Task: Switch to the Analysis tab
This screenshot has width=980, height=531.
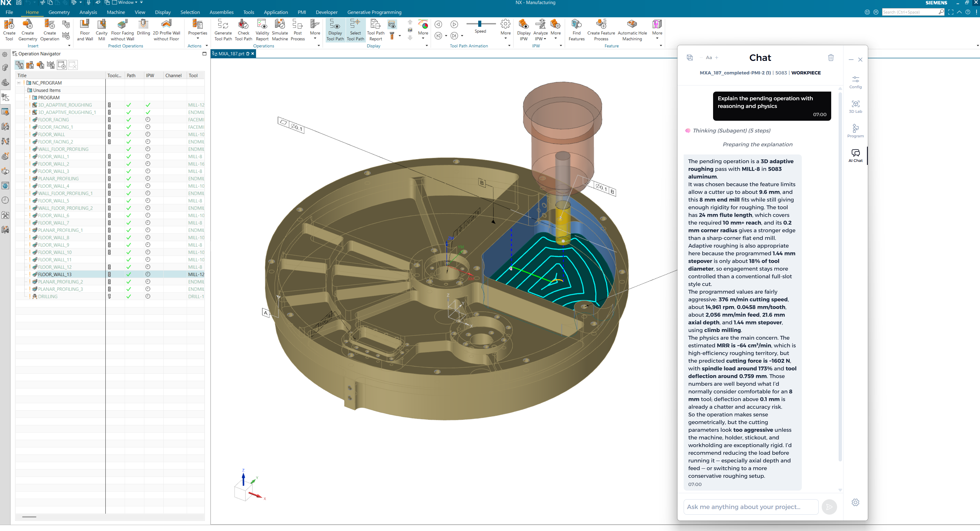Action: click(x=88, y=12)
